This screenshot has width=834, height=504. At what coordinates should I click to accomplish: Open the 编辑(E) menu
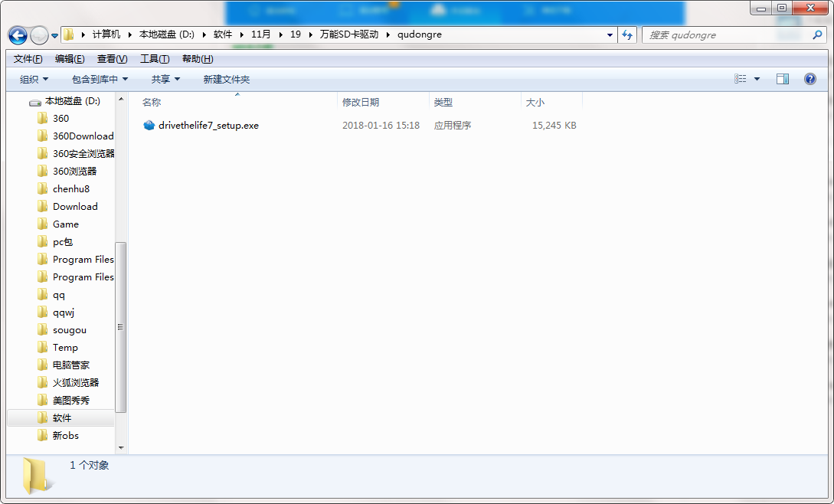click(70, 58)
